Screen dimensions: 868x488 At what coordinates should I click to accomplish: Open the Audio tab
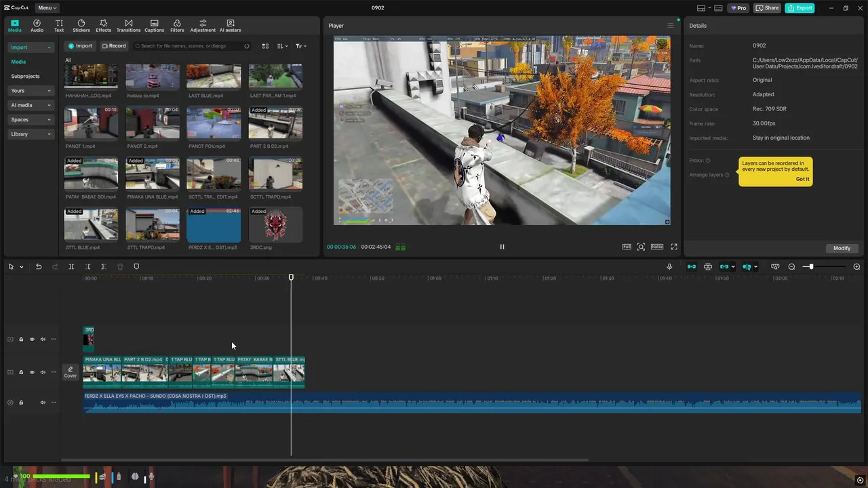click(x=37, y=26)
